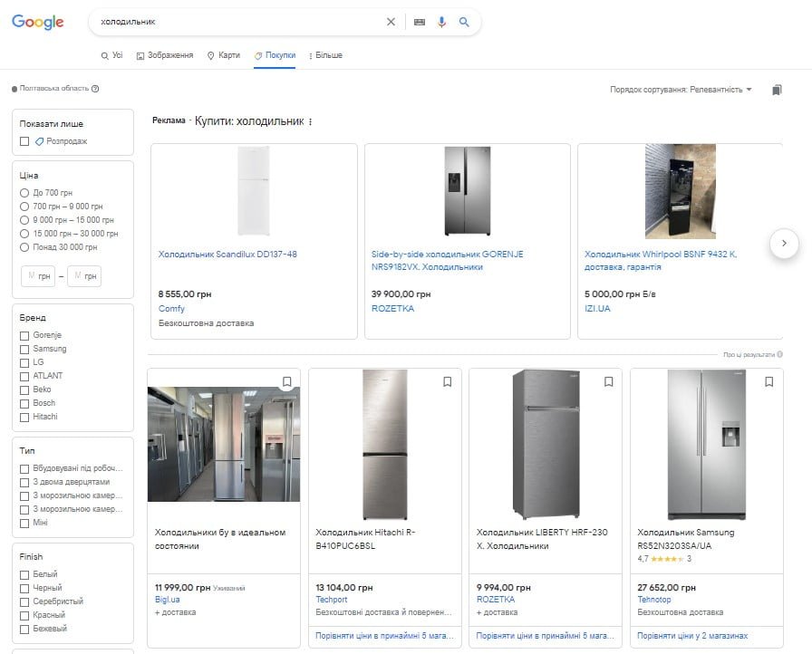This screenshot has width=812, height=654.
Task: Check the З двома дверцятами type filter
Action: 24,482
